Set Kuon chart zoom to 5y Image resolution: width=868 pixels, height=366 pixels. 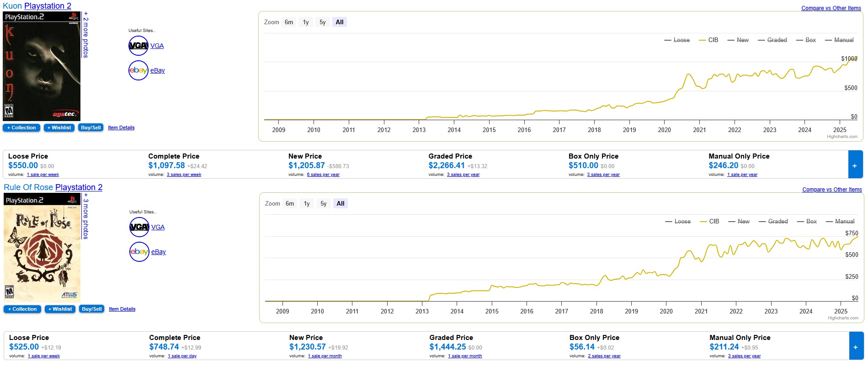coord(323,22)
